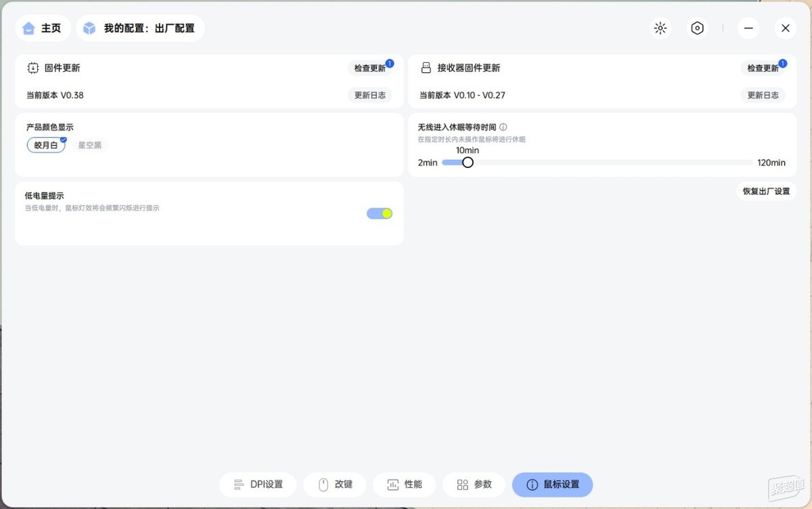Open 更新日志 for receiver firmware
Image resolution: width=812 pixels, height=509 pixels.
[763, 95]
